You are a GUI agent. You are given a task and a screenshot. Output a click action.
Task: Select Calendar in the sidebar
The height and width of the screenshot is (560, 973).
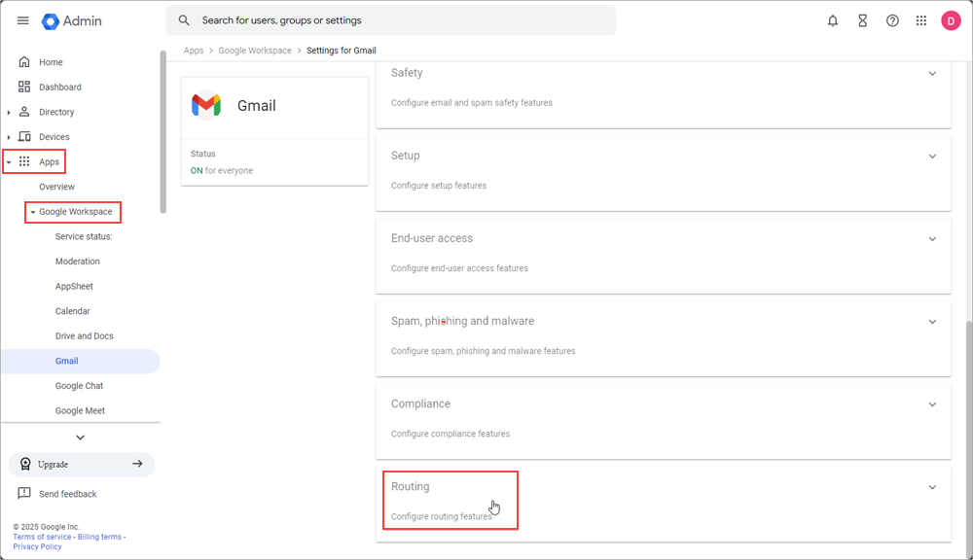[x=73, y=311]
